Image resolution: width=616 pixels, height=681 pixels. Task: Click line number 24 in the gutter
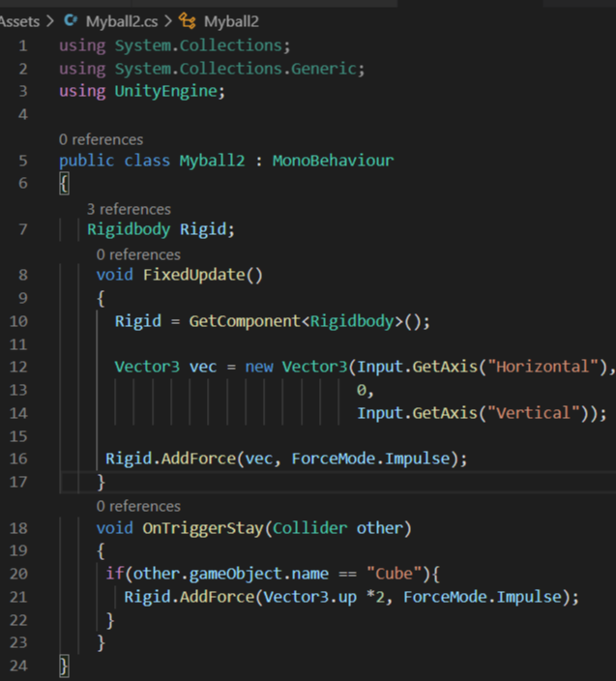pyautogui.click(x=18, y=666)
